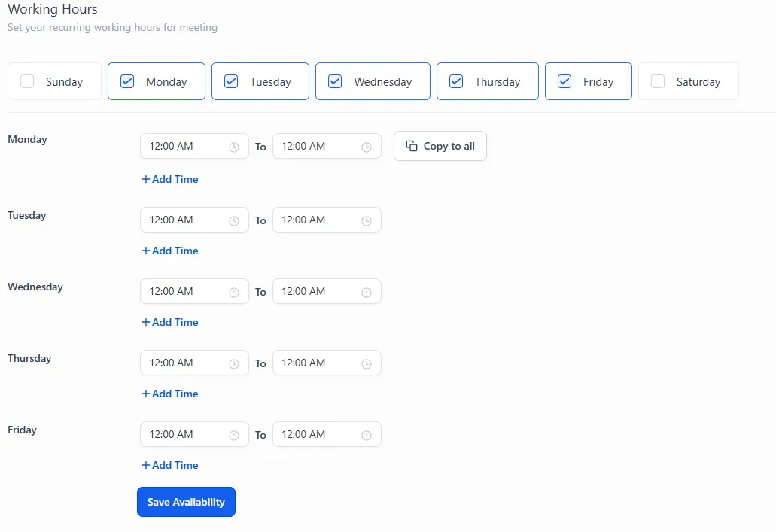Screen dimensions: 776x532
Task: Add another time range for Friday
Action: click(170, 465)
